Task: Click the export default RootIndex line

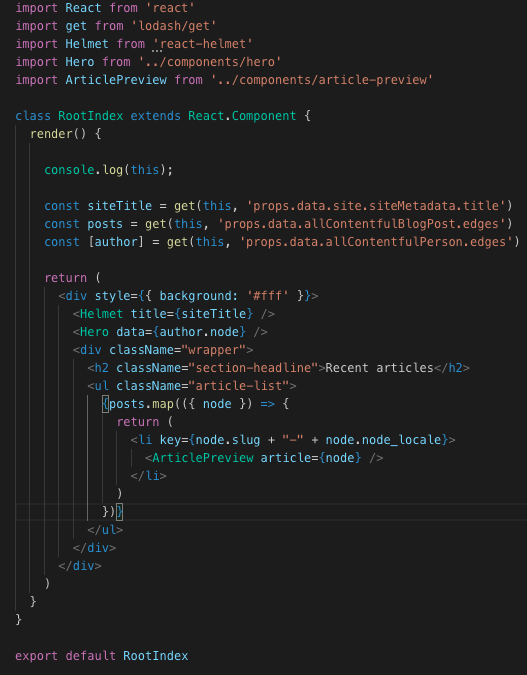Action: (102, 656)
